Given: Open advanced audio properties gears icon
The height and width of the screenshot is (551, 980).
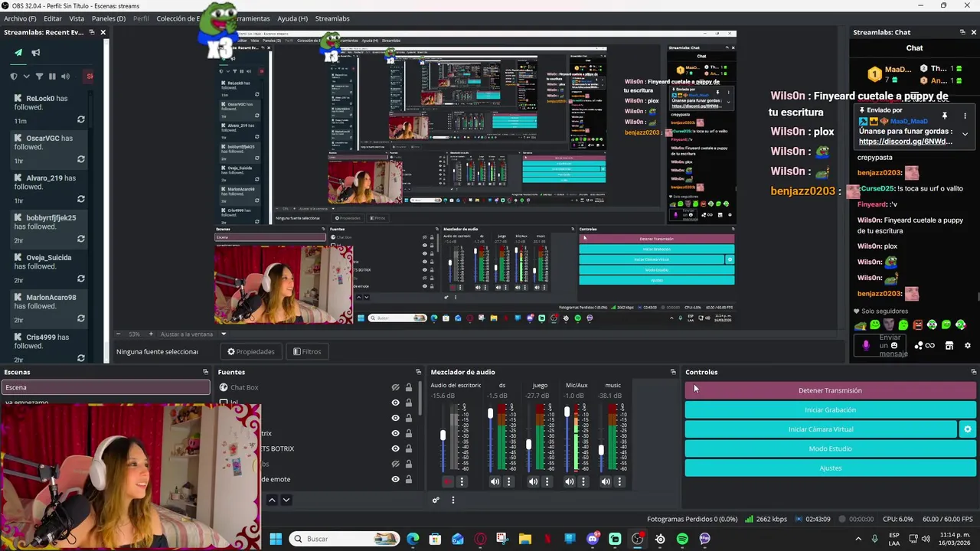Looking at the screenshot, I should pos(436,500).
